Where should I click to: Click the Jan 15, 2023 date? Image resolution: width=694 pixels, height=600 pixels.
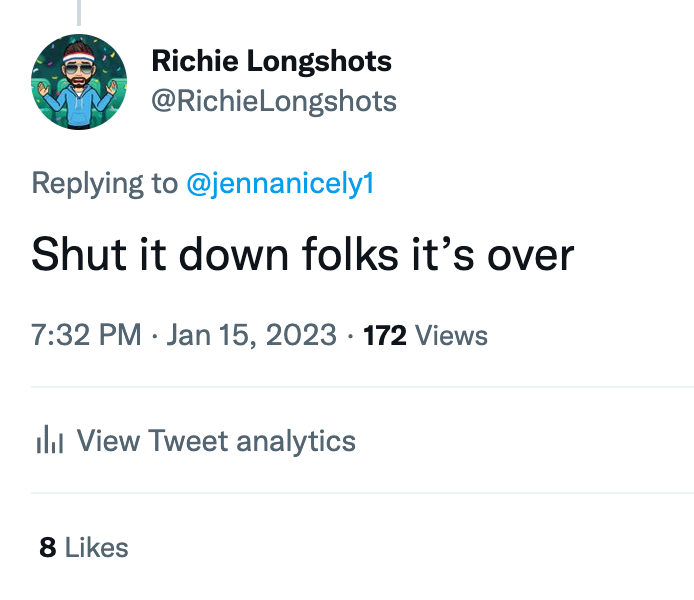point(251,335)
